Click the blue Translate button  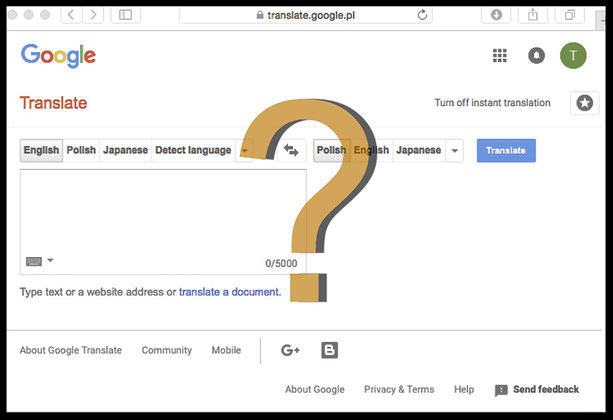[506, 151]
